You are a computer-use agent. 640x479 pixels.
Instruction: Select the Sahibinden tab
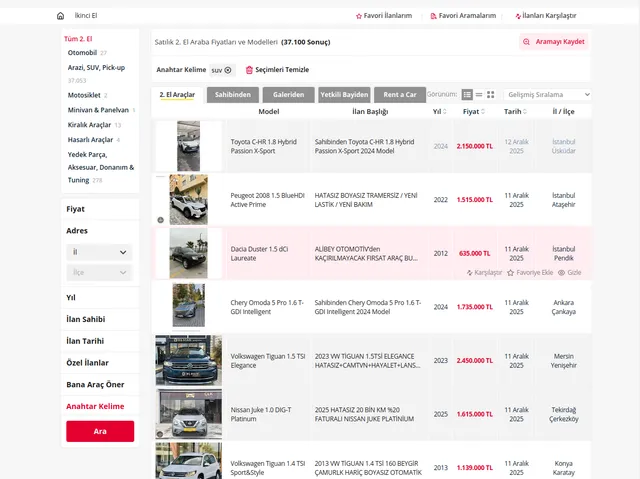click(x=233, y=94)
